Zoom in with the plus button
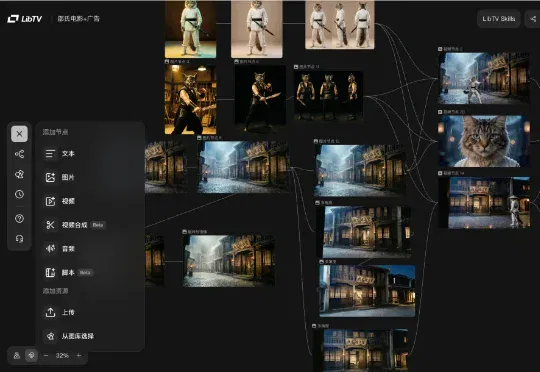 click(x=79, y=355)
